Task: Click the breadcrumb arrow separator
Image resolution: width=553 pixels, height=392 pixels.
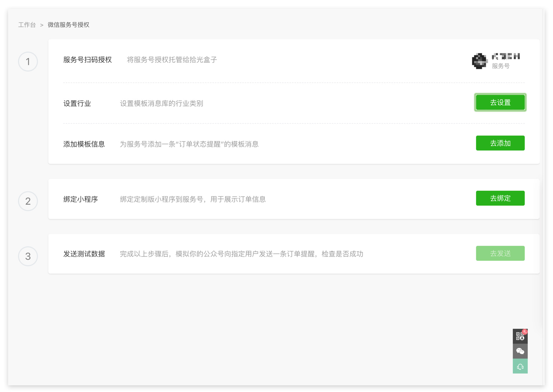Action: (x=42, y=25)
